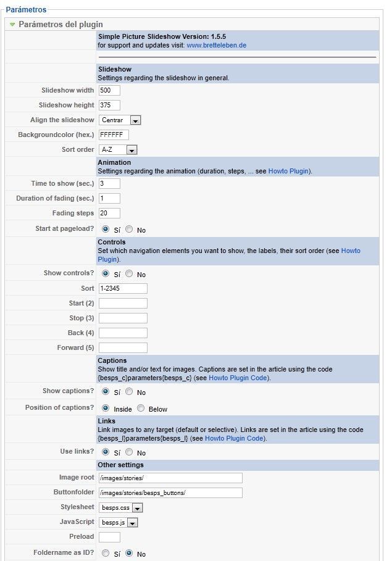Select No for Show captions
The width and height of the screenshot is (392, 561).
[x=129, y=391]
